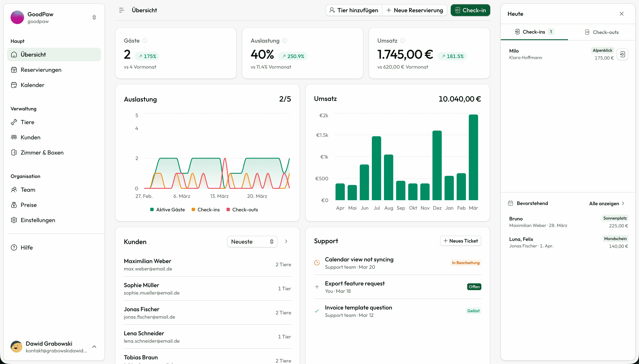Click the info icon next to Umsatz

coord(402,41)
